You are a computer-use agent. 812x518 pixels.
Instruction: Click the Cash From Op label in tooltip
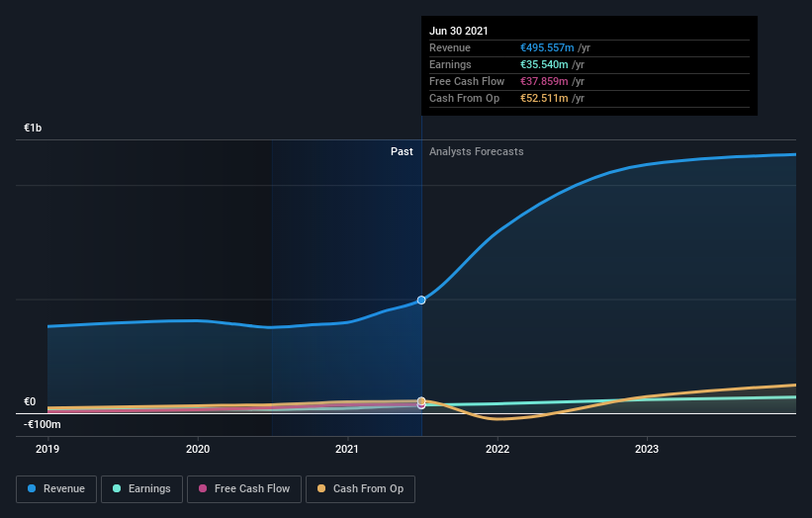coord(464,98)
